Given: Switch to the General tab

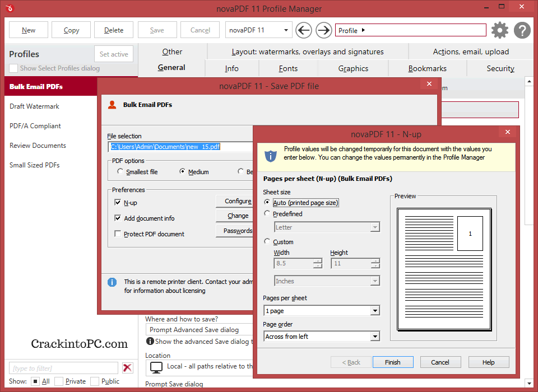Looking at the screenshot, I should click(171, 68).
